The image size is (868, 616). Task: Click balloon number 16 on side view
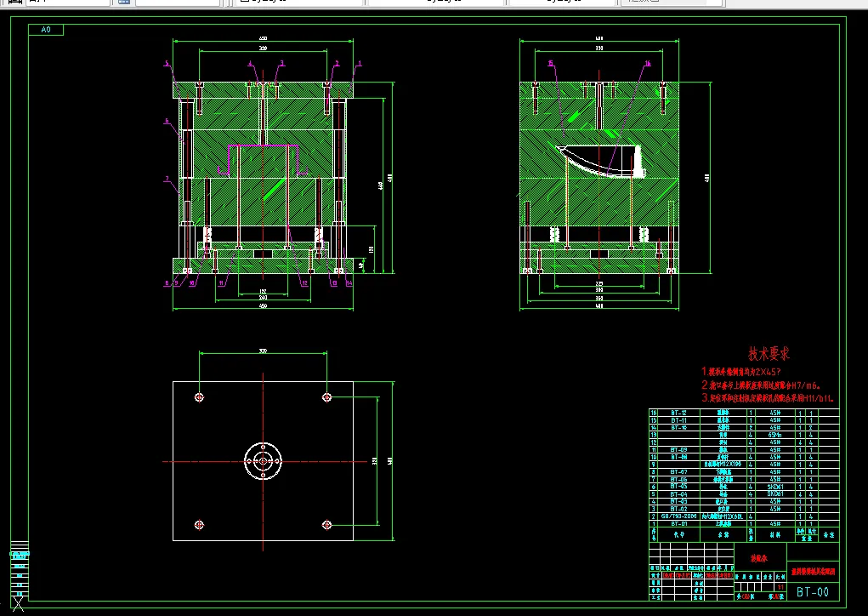648,64
